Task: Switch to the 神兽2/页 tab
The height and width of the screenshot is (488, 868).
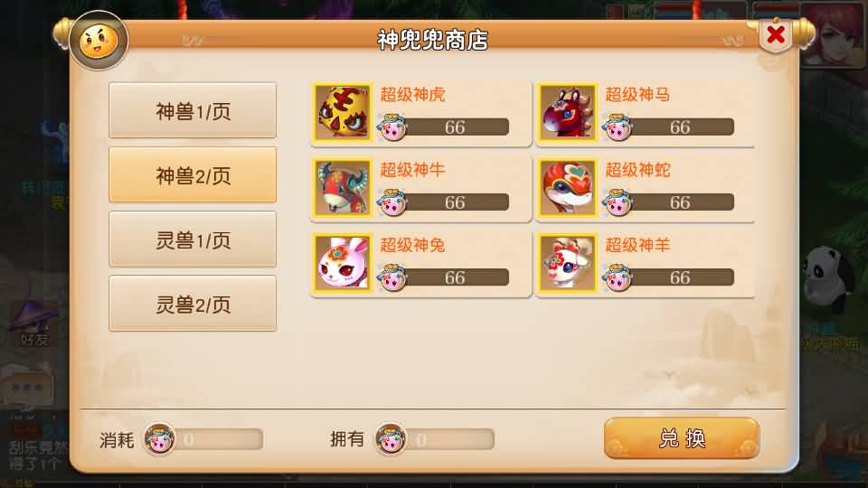Action: [193, 174]
